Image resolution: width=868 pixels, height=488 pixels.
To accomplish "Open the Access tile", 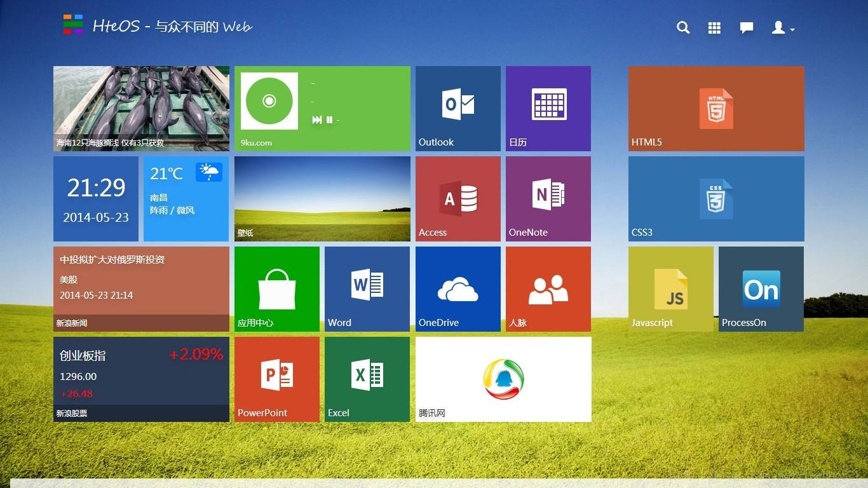I will click(458, 198).
